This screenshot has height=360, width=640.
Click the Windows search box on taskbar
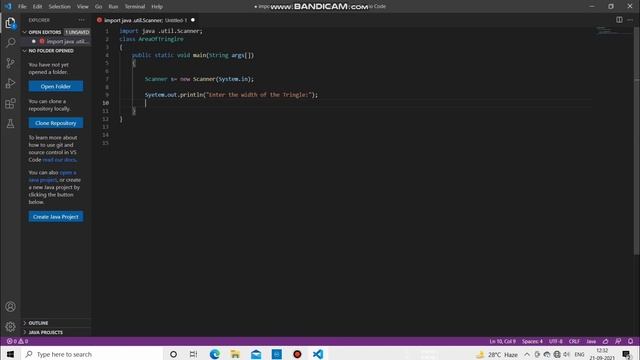point(91,354)
